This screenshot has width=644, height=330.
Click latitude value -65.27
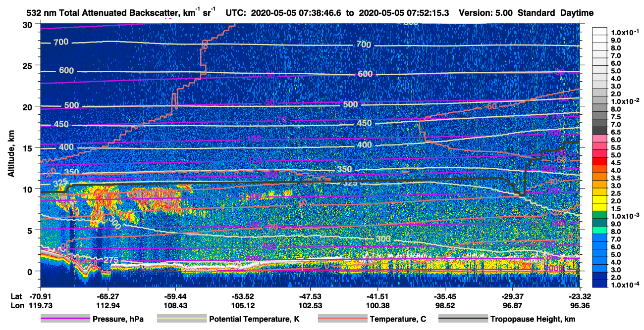click(x=107, y=296)
